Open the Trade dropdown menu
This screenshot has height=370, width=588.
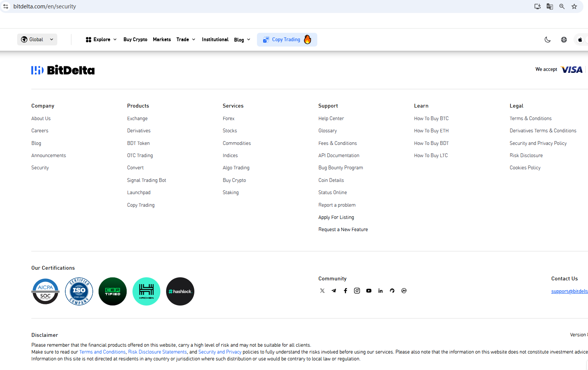point(186,40)
